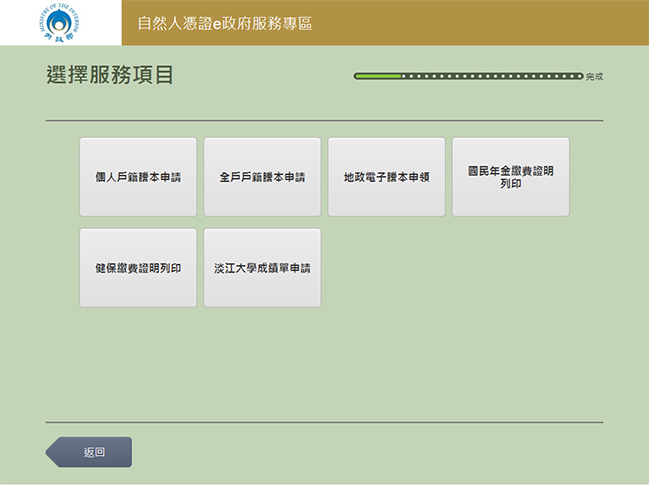Click the gold header banner right of title

point(480,23)
